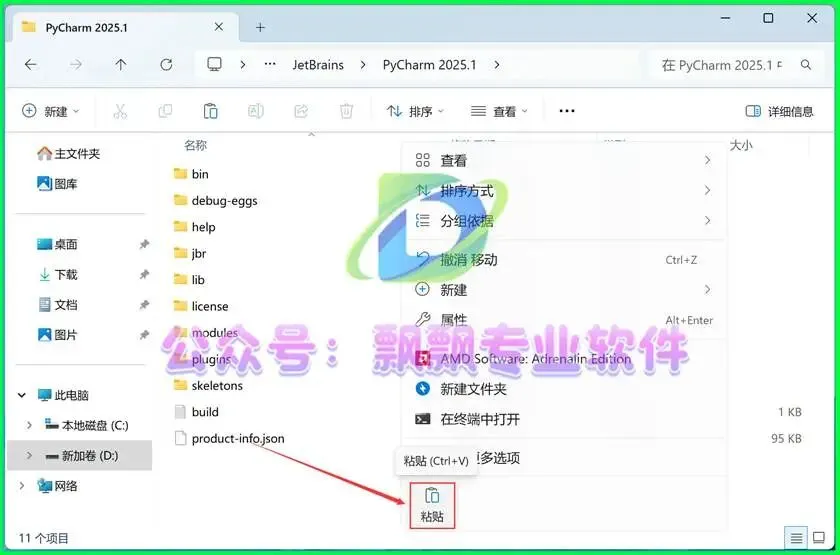Select the lib folder row
Screen dimensions: 840x555
pyautogui.click(x=190, y=280)
